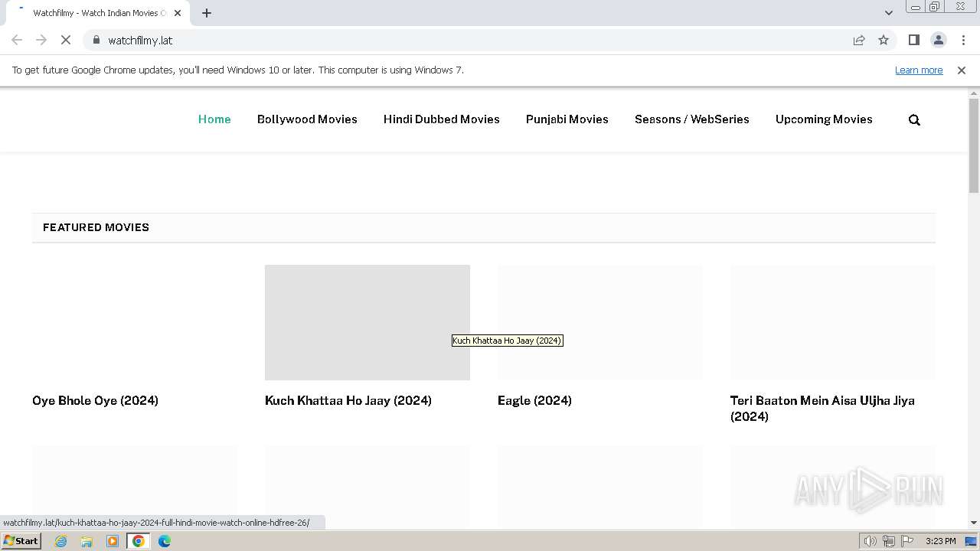Open a new browser tab
Image resolution: width=980 pixels, height=551 pixels.
pos(207,13)
